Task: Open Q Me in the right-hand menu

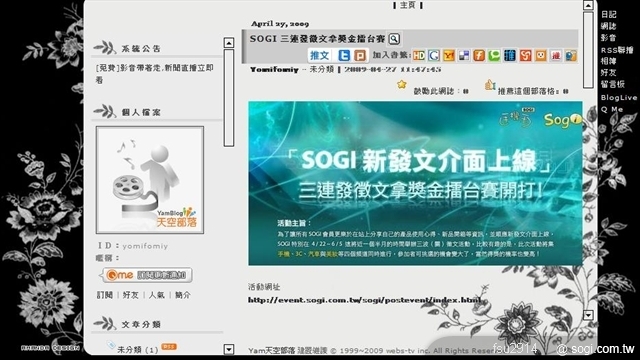Action: click(612, 109)
